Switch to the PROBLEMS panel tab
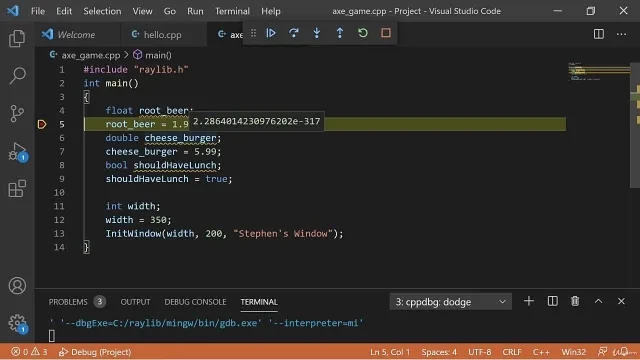Screen dimensions: 640x360 coord(76,302)
